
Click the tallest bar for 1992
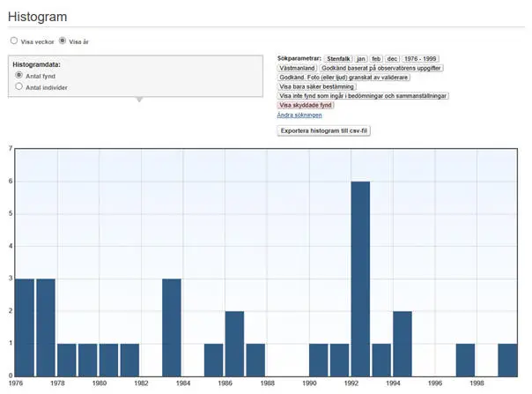(360, 278)
